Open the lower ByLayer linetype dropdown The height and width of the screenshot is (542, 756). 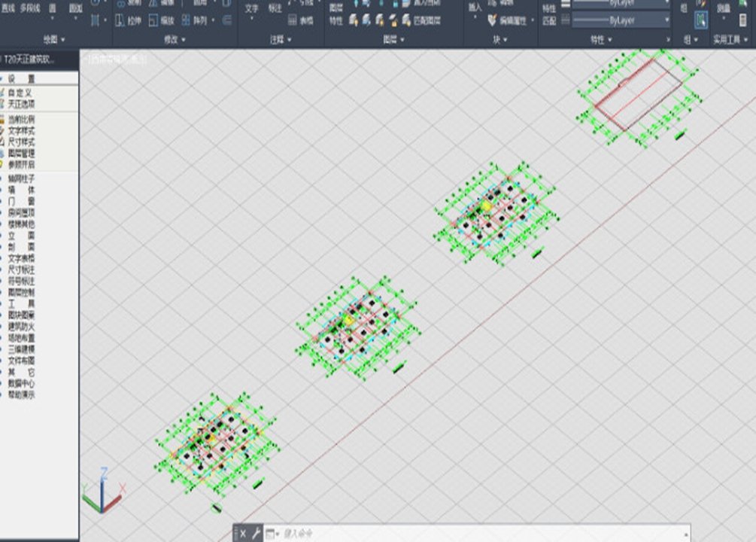(x=621, y=20)
